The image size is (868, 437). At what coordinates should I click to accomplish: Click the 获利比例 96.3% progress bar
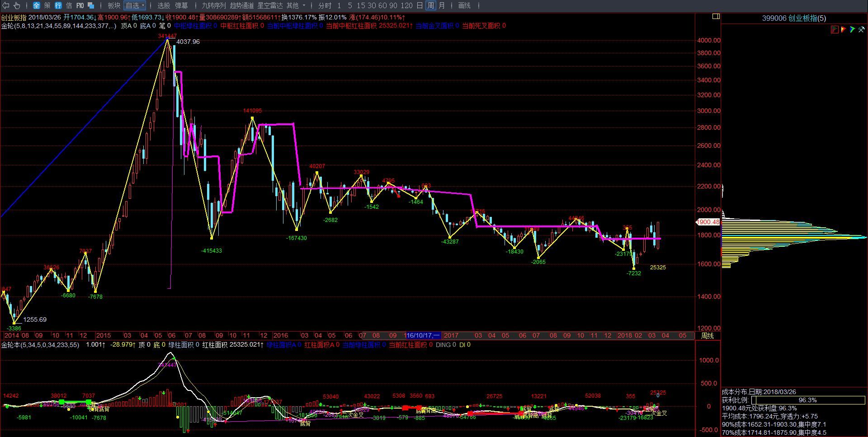point(808,400)
